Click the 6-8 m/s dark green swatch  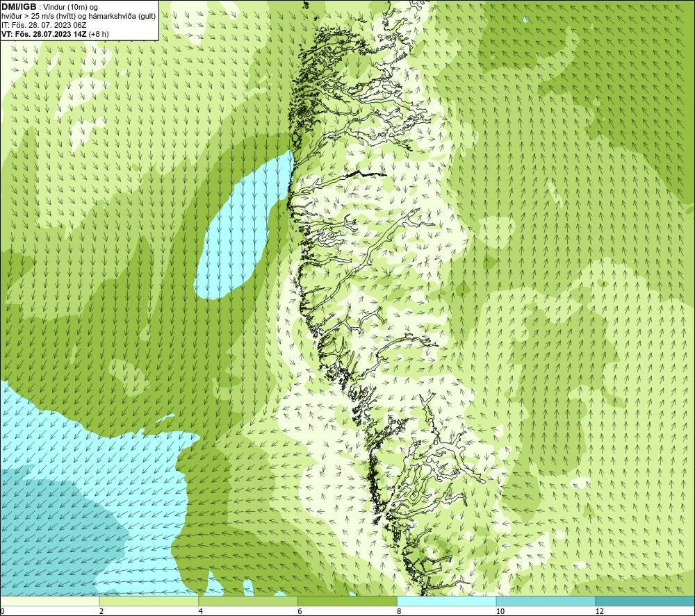coord(347,601)
